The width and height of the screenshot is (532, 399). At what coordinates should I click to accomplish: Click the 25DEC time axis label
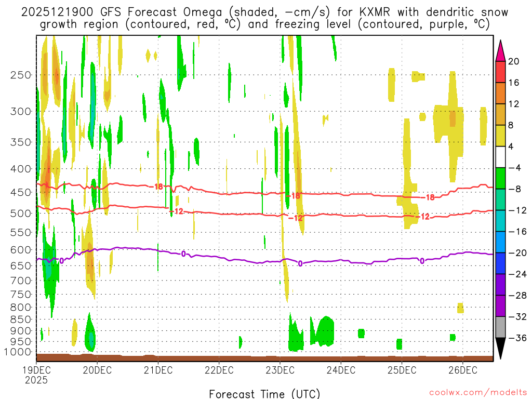(x=402, y=370)
